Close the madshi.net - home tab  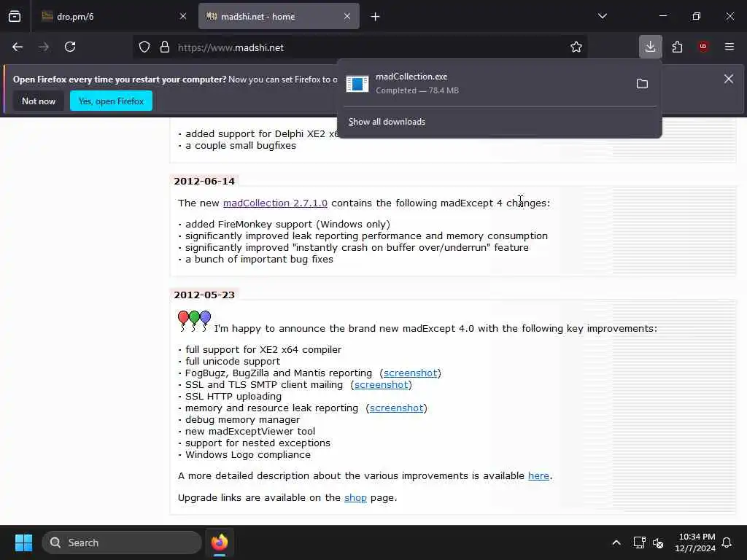click(347, 16)
